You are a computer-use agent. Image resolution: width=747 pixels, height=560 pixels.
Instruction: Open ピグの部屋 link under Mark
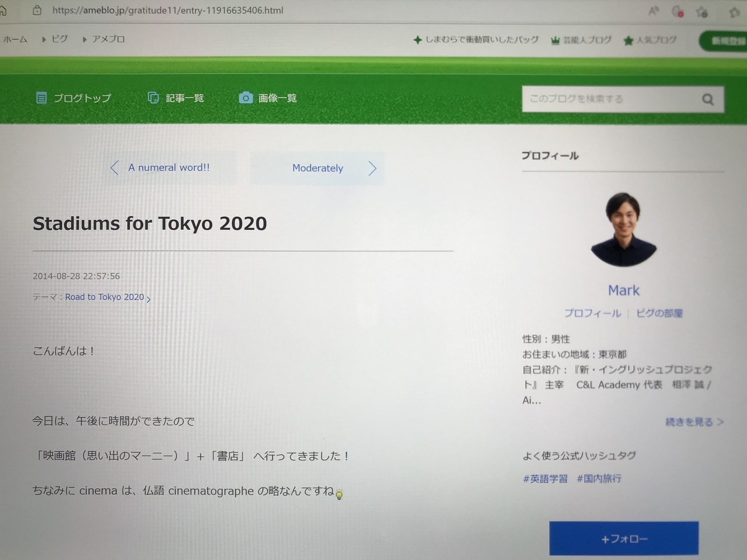[x=659, y=313]
